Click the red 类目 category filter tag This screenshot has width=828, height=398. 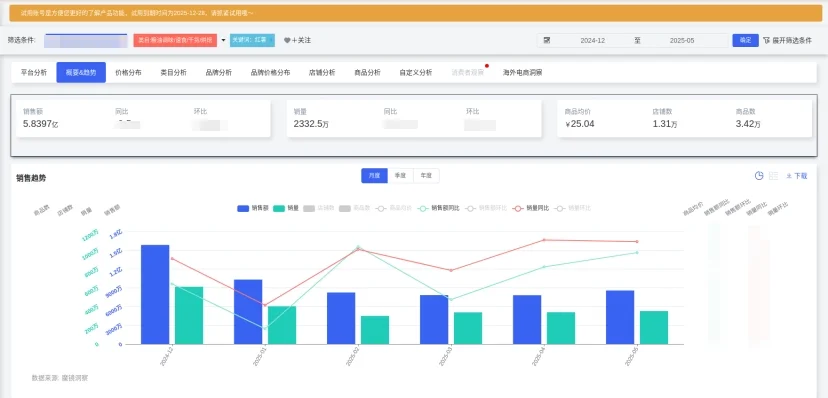175,40
